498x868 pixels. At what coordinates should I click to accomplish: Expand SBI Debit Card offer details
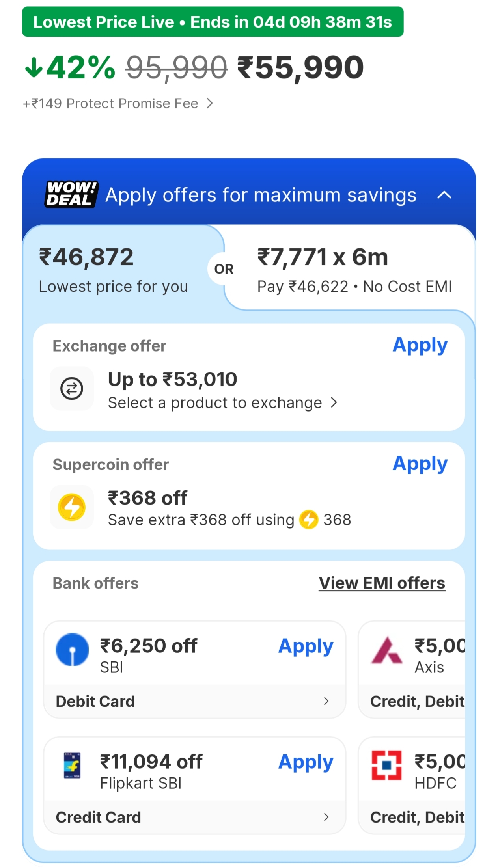pyautogui.click(x=326, y=701)
